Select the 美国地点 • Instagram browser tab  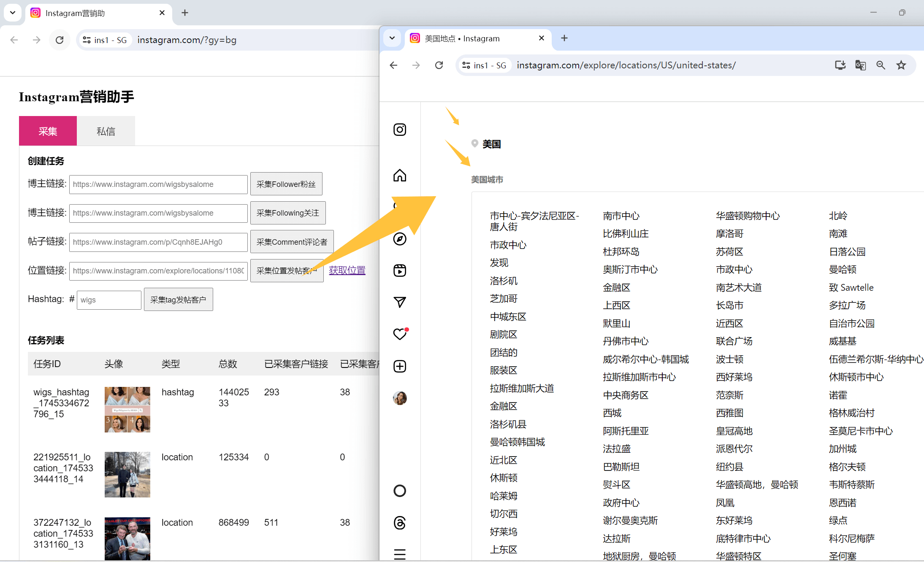pos(478,38)
